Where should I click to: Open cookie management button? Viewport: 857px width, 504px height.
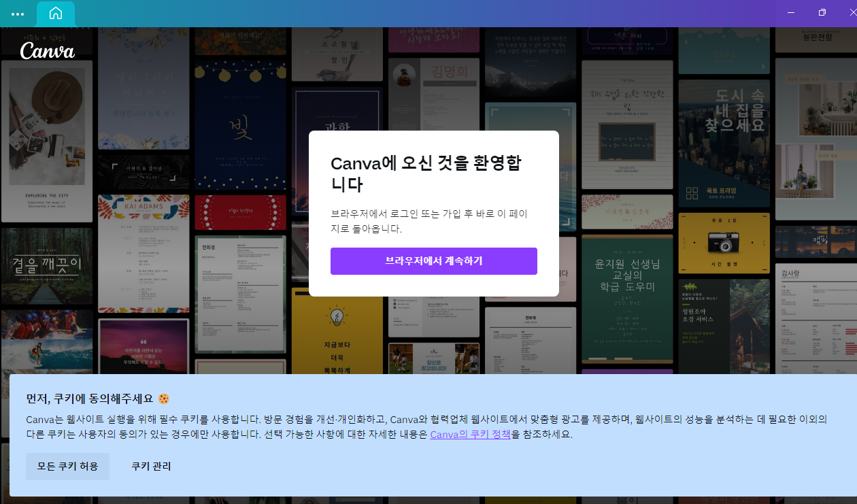click(151, 467)
